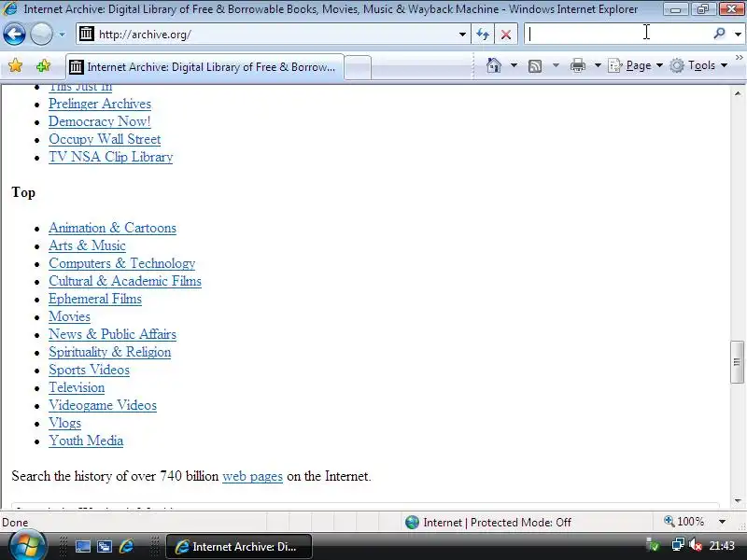
Task: Open the Democracy Now! link
Action: pos(100,121)
